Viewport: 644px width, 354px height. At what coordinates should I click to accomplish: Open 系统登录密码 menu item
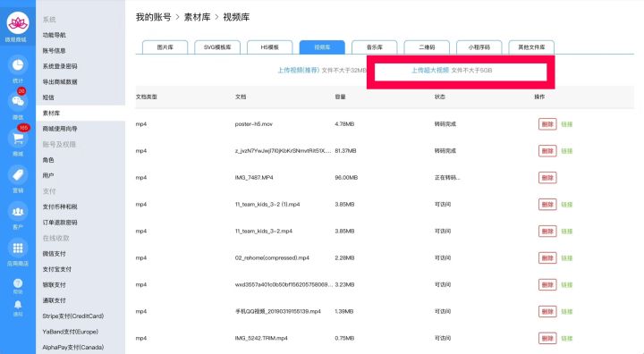[x=60, y=66]
